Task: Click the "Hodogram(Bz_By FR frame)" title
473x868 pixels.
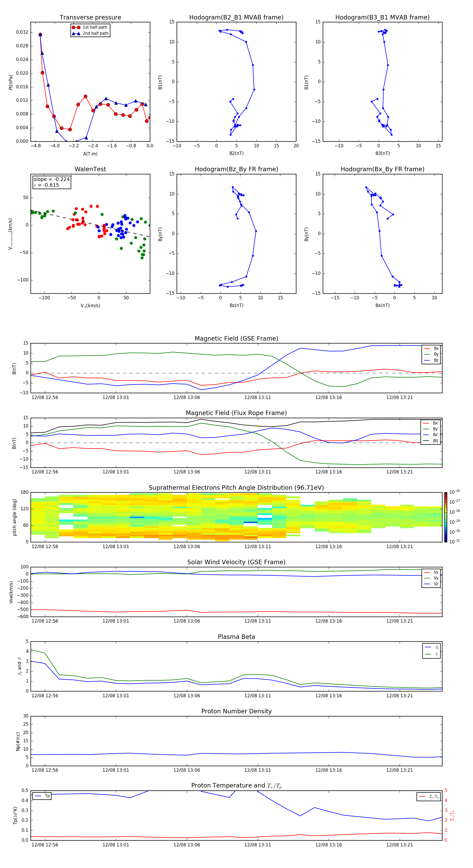Action: tap(236, 169)
